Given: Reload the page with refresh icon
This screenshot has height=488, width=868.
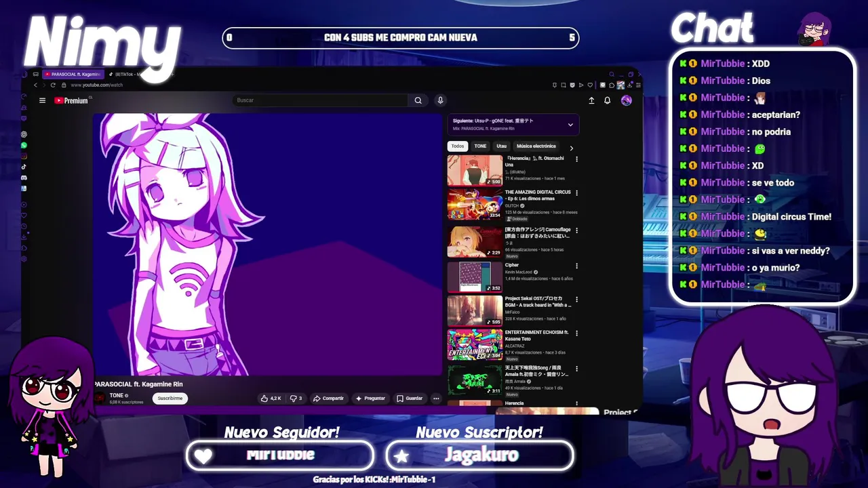Looking at the screenshot, I should pos(53,85).
